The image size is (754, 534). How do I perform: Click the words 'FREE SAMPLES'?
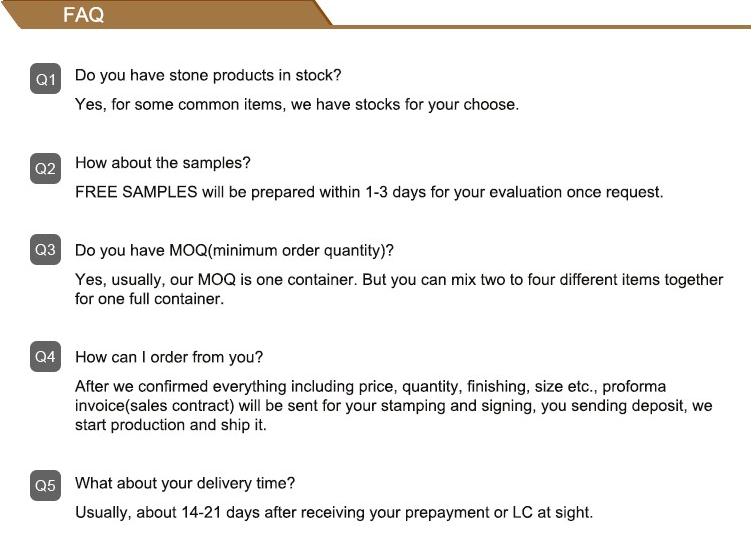pyautogui.click(x=136, y=192)
